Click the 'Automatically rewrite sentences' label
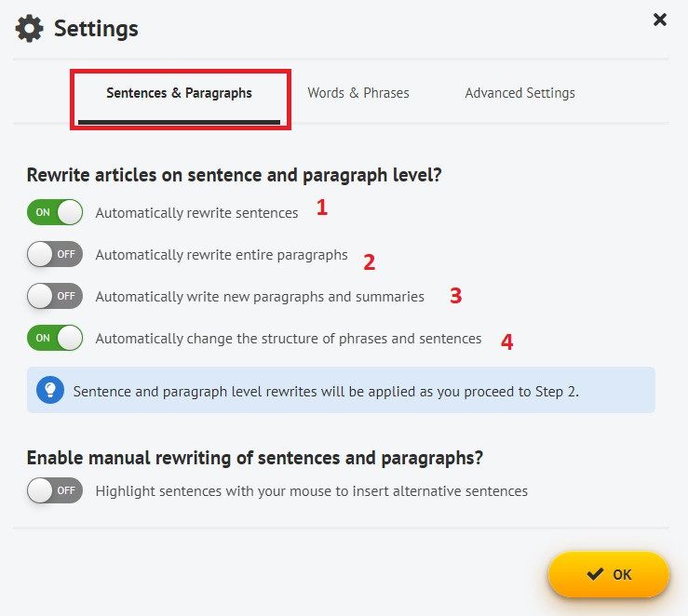This screenshot has width=688, height=616. pyautogui.click(x=196, y=213)
